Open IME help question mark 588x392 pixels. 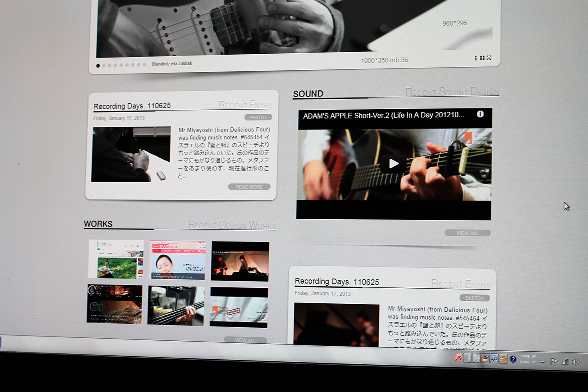click(x=513, y=359)
